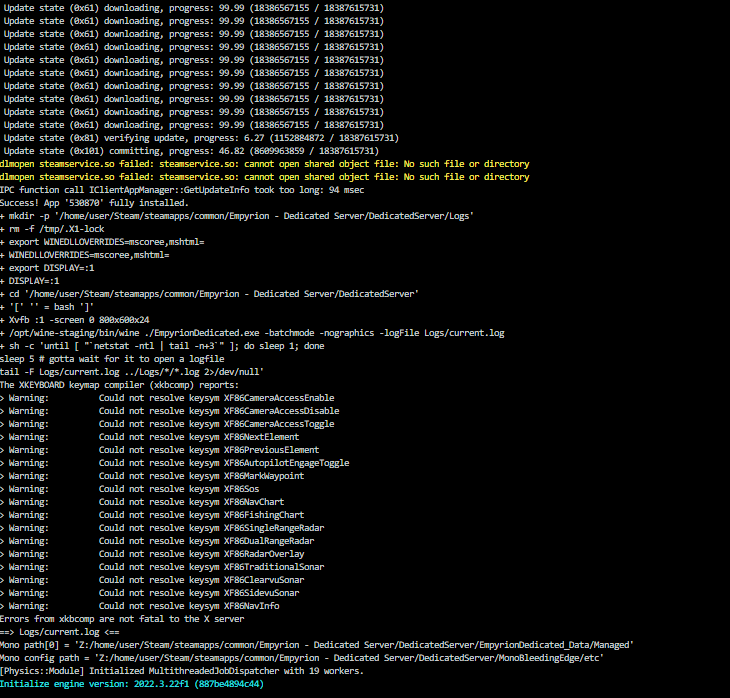
Task: Click the XF86NavInfo keysym warning
Action: coord(140,607)
